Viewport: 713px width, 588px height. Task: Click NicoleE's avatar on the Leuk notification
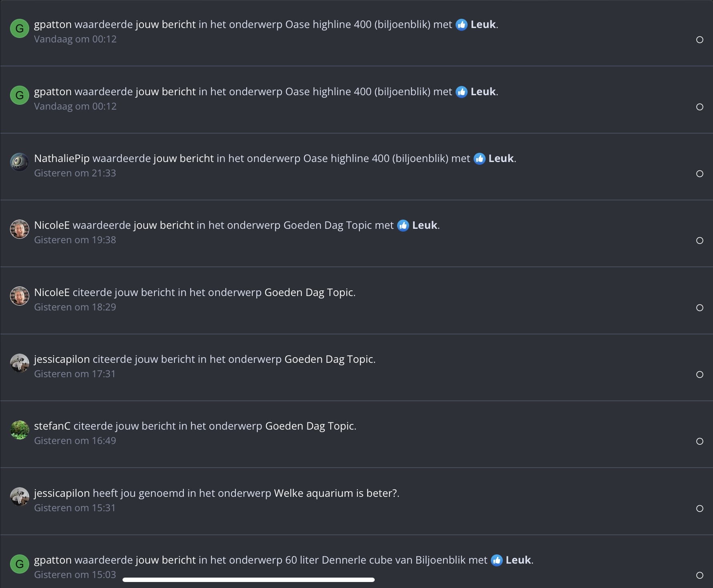tap(19, 229)
